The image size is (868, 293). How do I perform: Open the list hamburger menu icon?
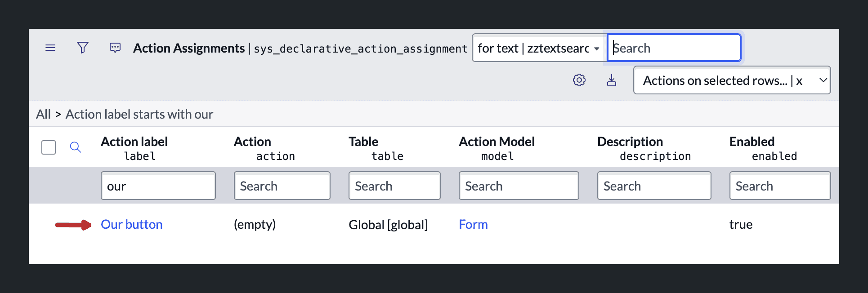point(50,48)
